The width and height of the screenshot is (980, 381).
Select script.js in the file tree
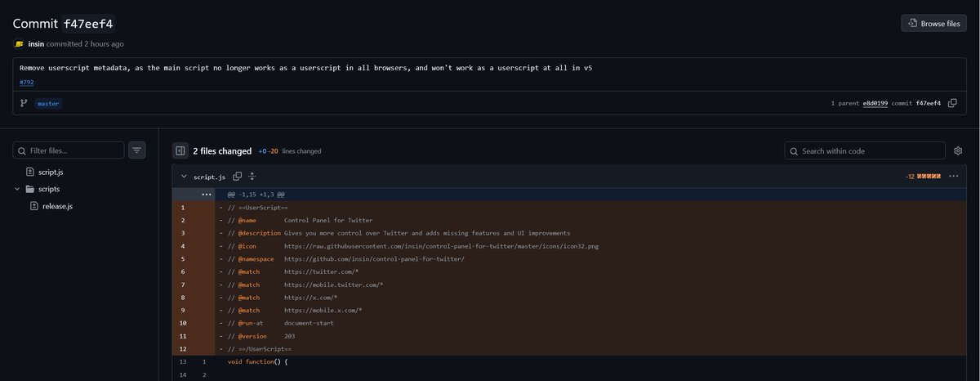point(51,172)
